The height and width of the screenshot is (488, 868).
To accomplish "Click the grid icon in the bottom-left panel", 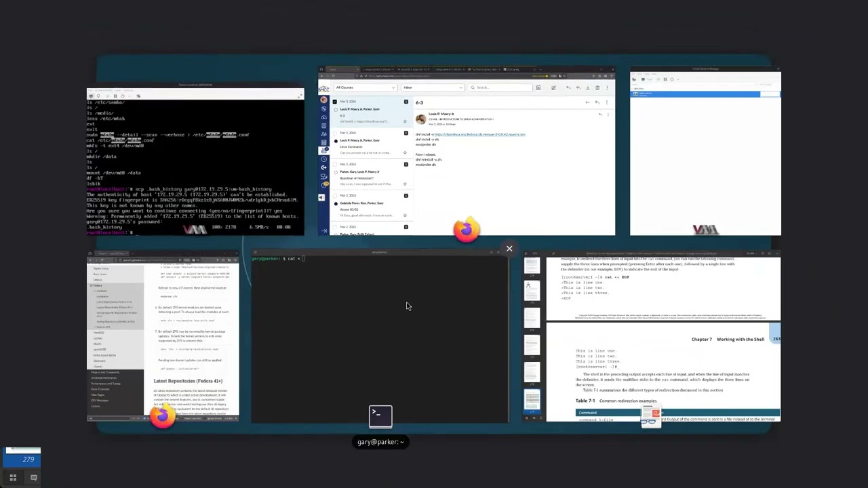I will click(13, 477).
